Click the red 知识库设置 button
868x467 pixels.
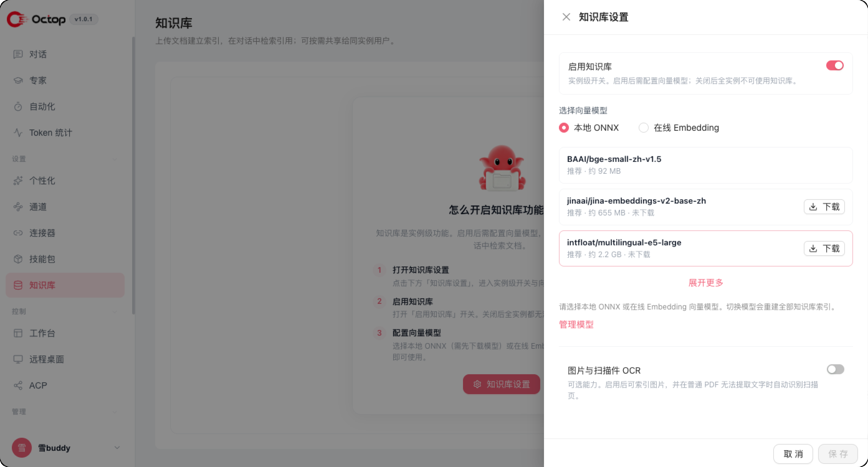[x=502, y=384]
